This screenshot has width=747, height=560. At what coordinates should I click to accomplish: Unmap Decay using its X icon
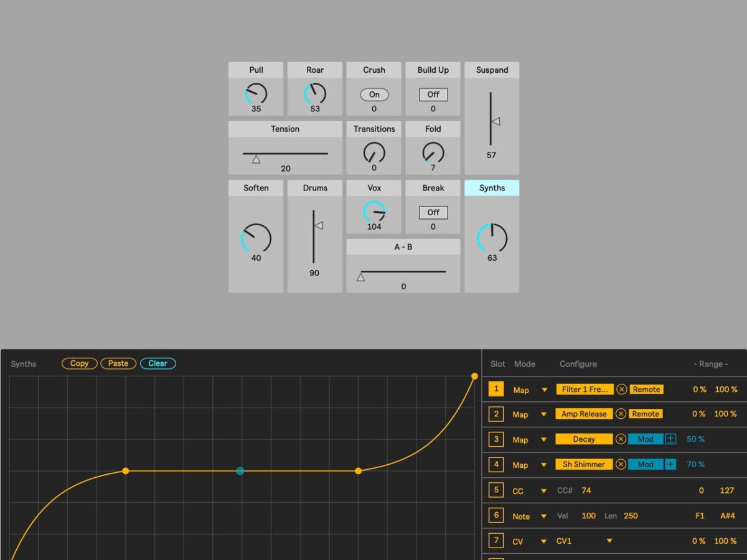pos(621,439)
